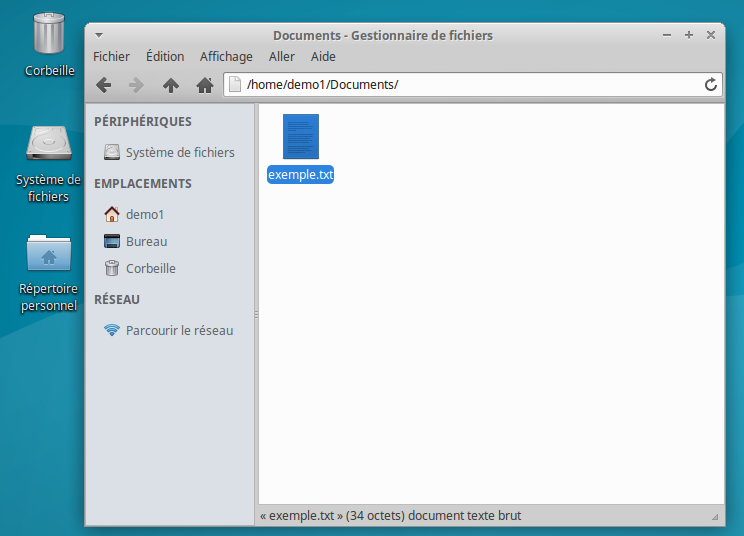Screen dimensions: 744x536
Task: Open the Aide menu
Action: 323,57
